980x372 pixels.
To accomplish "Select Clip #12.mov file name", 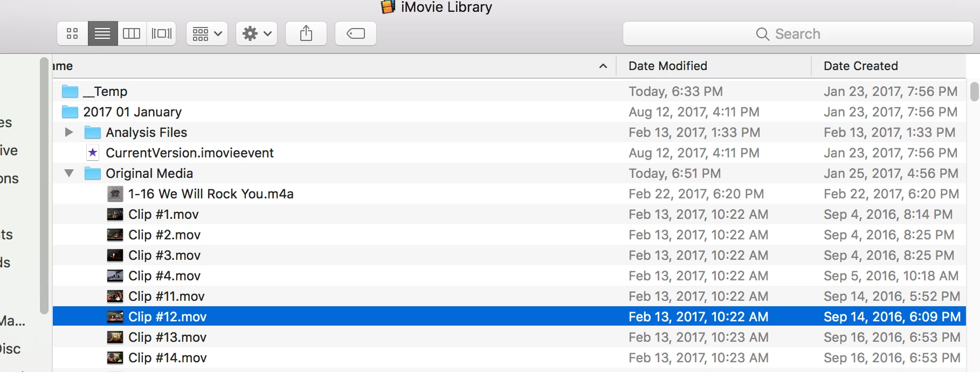I will click(x=168, y=316).
